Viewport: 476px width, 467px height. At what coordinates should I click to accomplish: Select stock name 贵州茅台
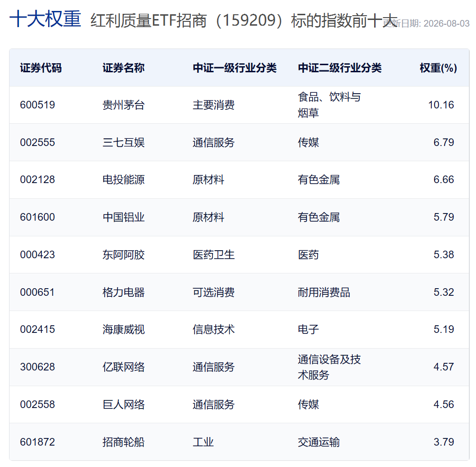click(124, 105)
